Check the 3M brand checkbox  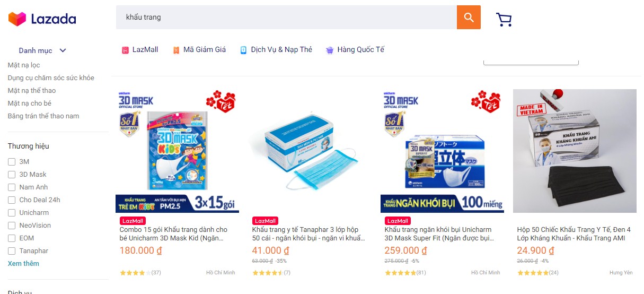coord(12,161)
